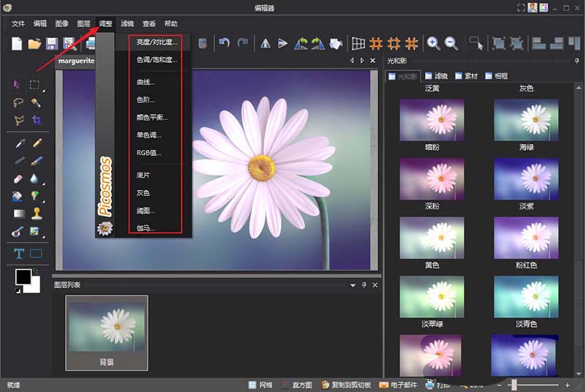Click the black foreground color swatch
This screenshot has width=585, height=392.
pyautogui.click(x=23, y=276)
